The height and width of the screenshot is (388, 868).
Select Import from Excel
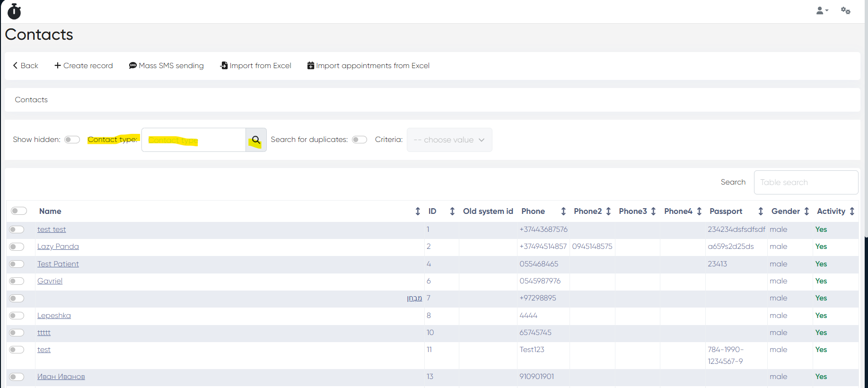point(256,66)
